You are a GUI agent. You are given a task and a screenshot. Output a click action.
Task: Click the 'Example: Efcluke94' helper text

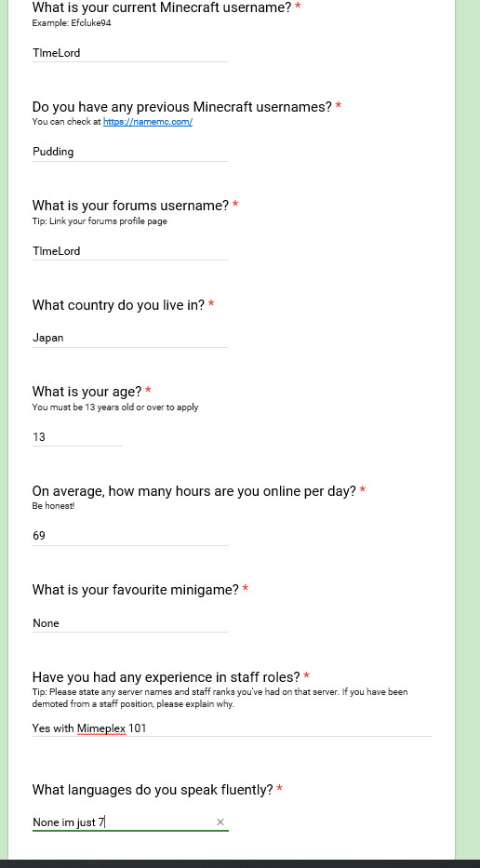tap(72, 23)
